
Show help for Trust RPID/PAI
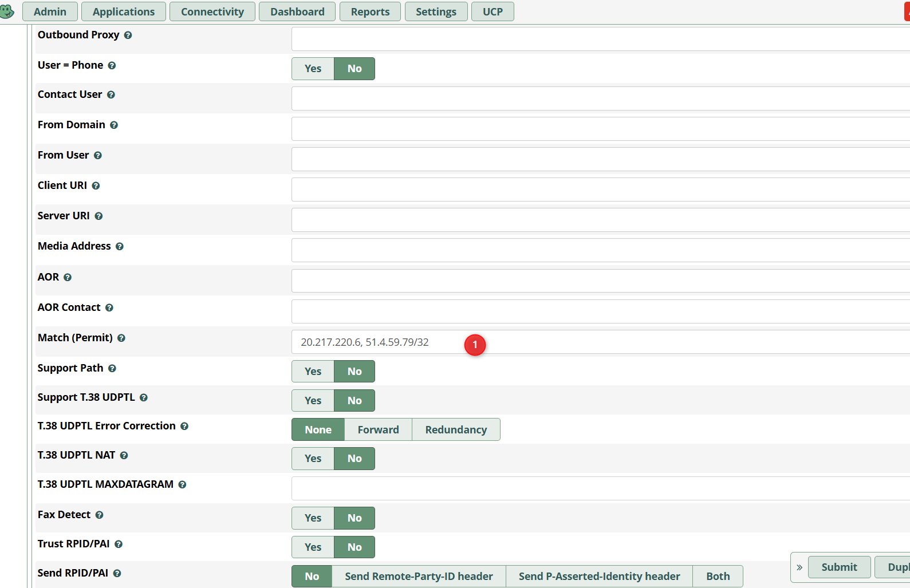pyautogui.click(x=119, y=544)
